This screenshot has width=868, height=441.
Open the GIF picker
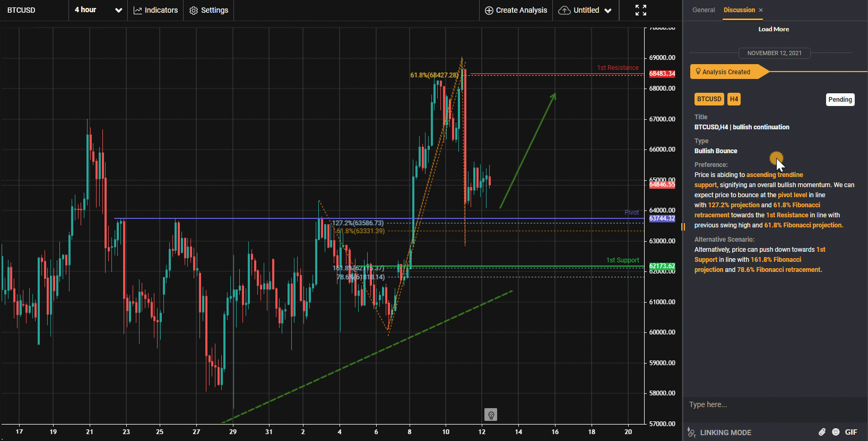tap(851, 432)
